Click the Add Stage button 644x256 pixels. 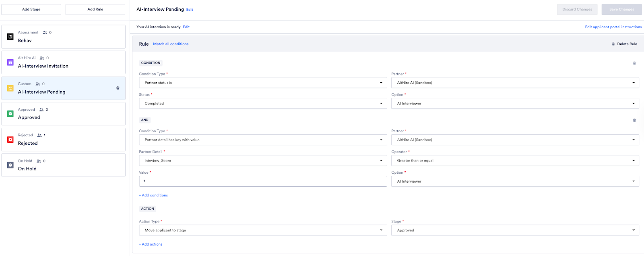(x=31, y=9)
